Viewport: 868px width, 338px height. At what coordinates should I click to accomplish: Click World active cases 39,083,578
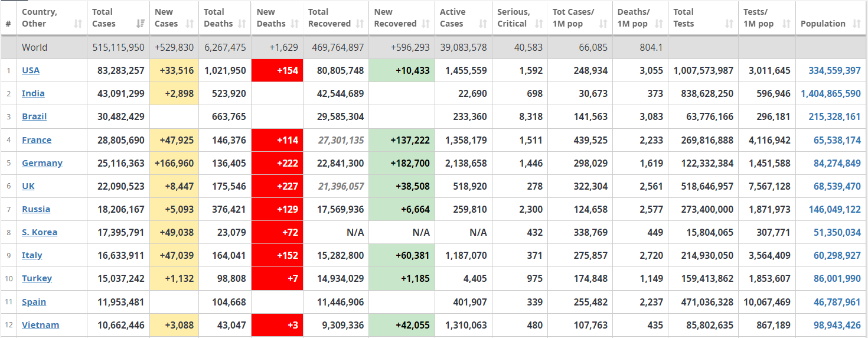coord(463,47)
